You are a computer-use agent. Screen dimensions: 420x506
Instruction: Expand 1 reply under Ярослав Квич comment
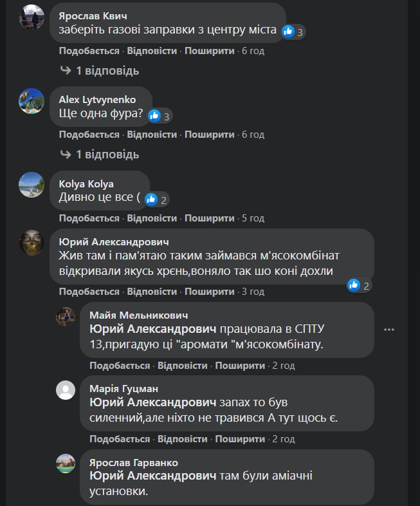pos(99,71)
